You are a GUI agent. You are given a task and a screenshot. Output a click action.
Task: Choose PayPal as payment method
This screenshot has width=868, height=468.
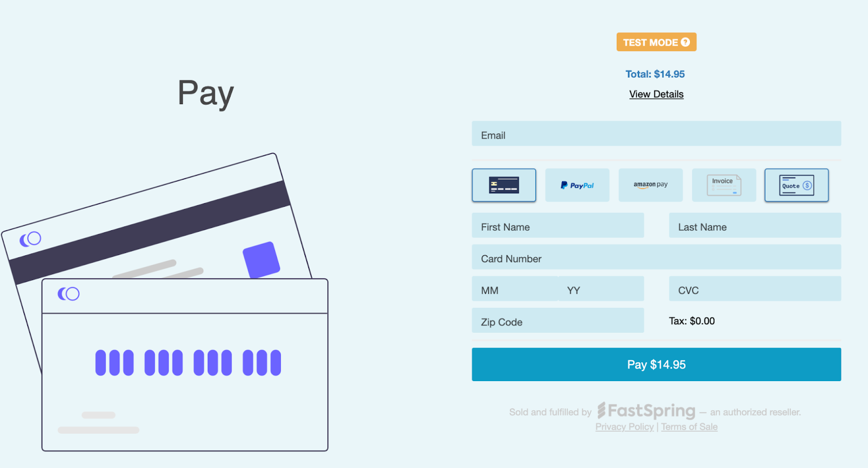click(x=577, y=185)
